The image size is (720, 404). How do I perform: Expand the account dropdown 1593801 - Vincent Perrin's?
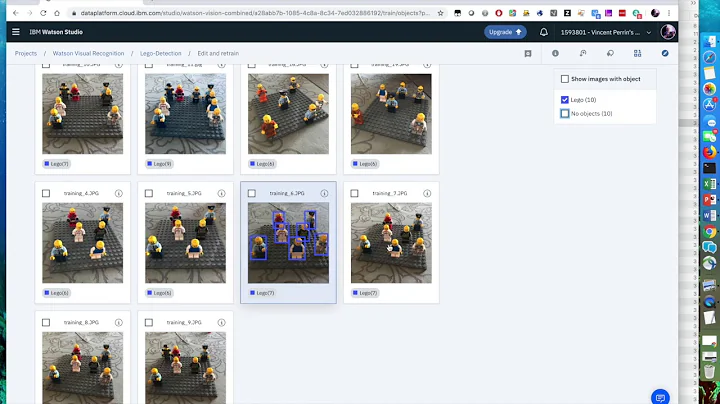coord(606,32)
